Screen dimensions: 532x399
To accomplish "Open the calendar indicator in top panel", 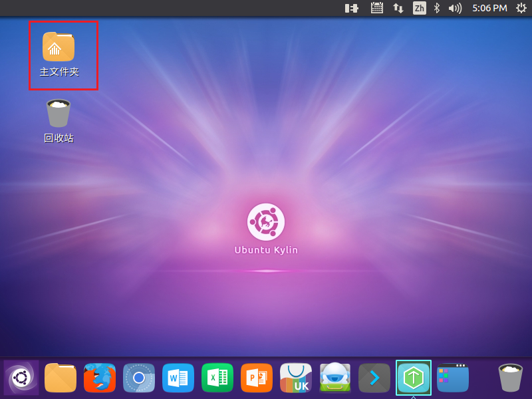I will (377, 8).
